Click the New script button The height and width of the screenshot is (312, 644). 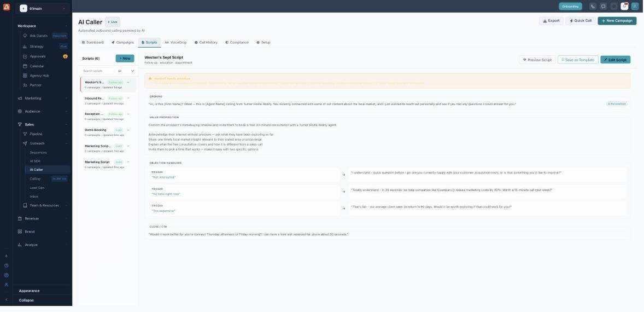coord(125,59)
